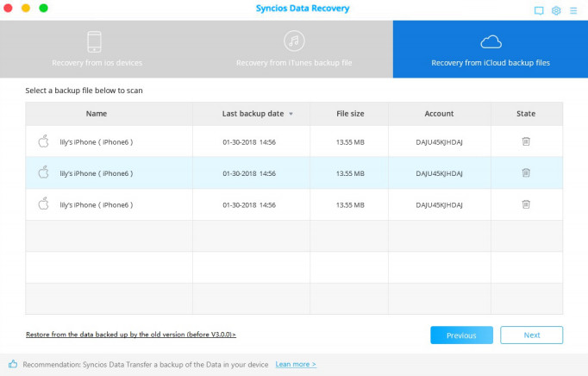Click the State column header

(526, 114)
